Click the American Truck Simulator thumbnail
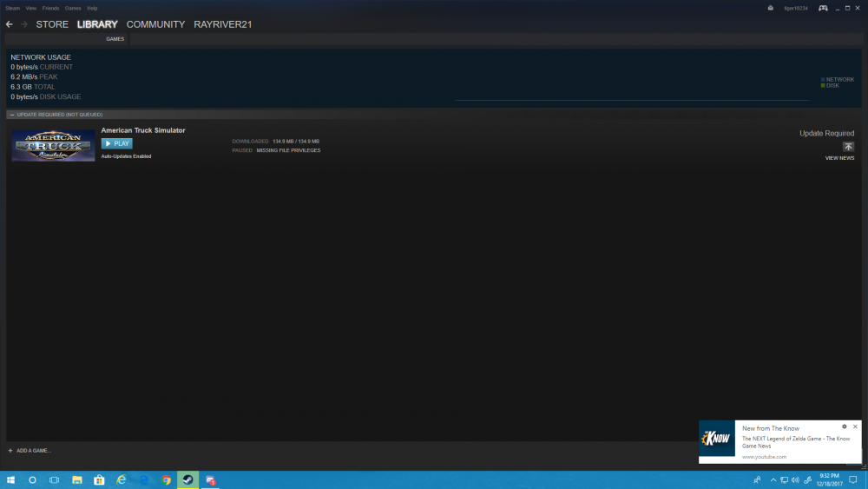Screen dimensions: 868x489 [53, 146]
